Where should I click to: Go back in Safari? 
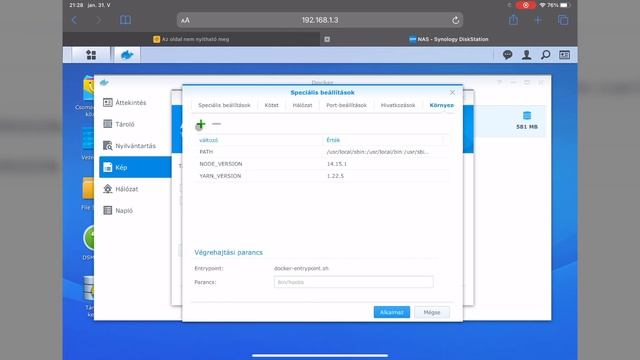pos(74,20)
